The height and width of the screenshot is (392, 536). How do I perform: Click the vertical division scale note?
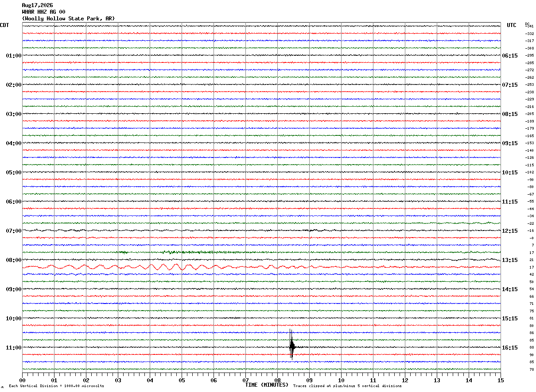[x=56, y=386]
